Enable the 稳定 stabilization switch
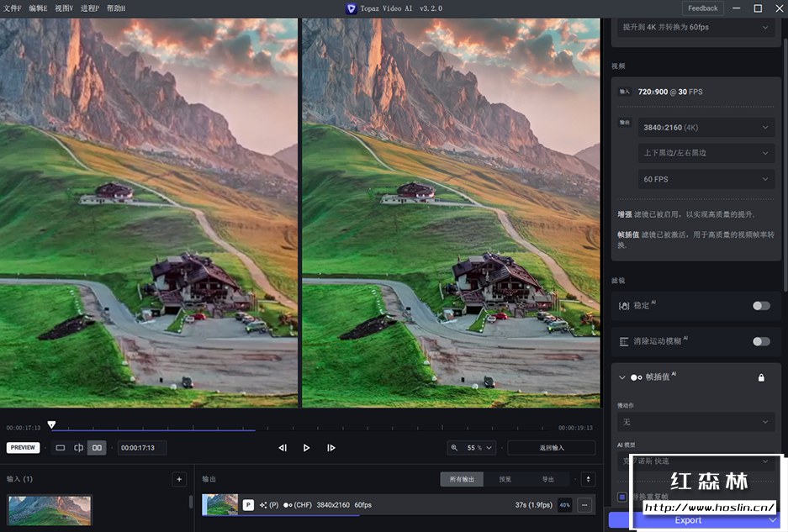 pos(761,306)
